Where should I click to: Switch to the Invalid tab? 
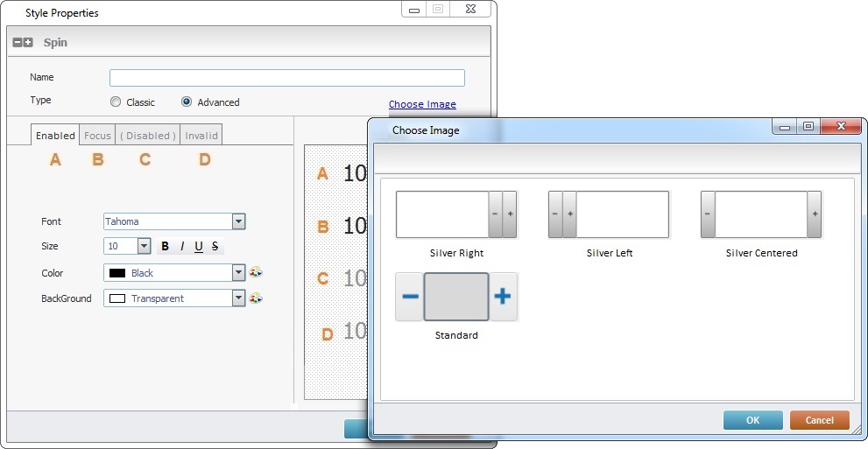(201, 136)
